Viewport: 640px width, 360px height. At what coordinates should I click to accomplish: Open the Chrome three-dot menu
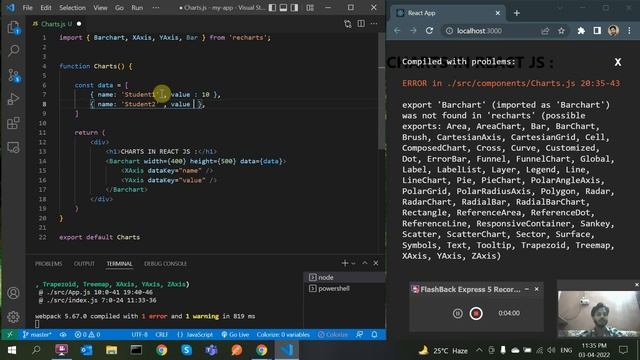coord(629,31)
